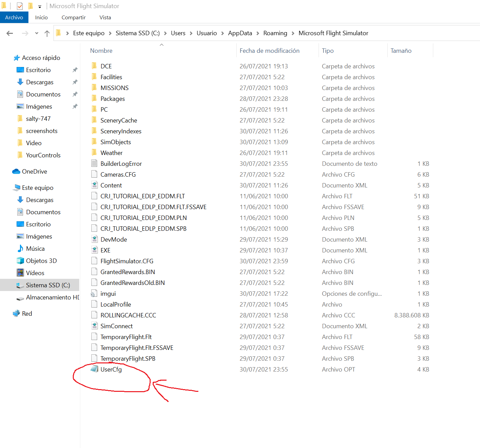Image resolution: width=480 pixels, height=448 pixels.
Task: Click the Facilities folder icon
Action: click(94, 77)
